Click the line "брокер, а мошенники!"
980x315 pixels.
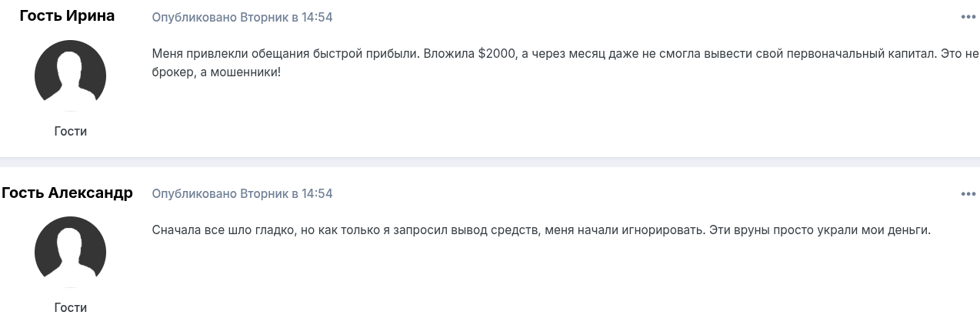click(218, 73)
